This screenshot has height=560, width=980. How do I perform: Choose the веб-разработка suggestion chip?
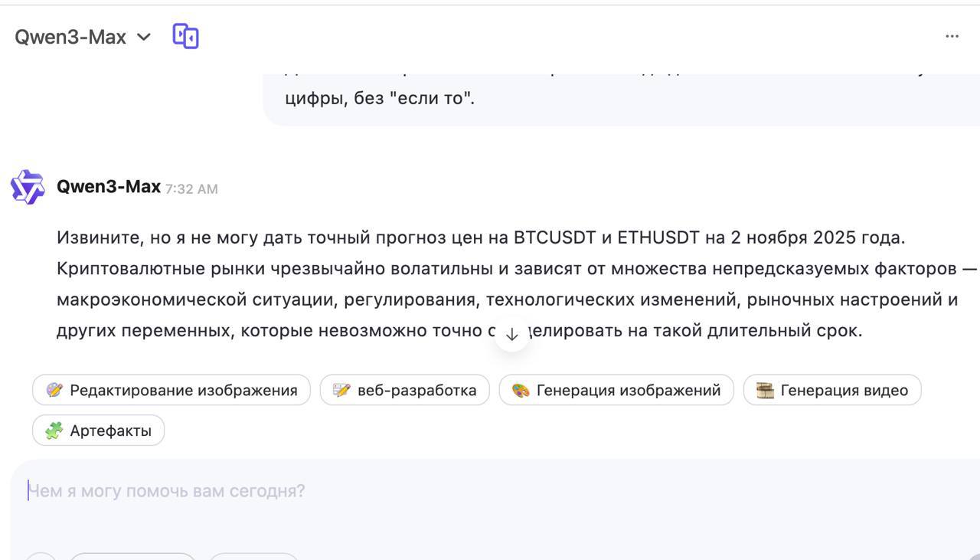pos(404,391)
